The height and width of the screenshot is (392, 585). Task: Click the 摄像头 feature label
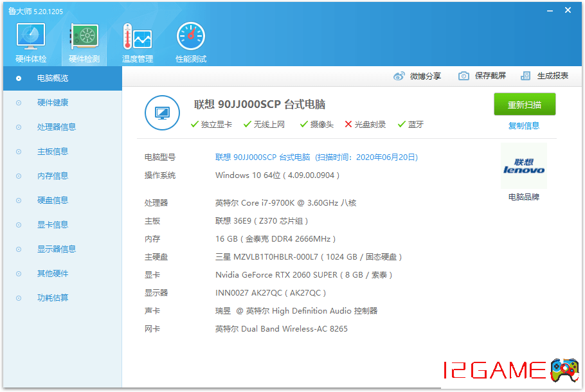point(322,125)
